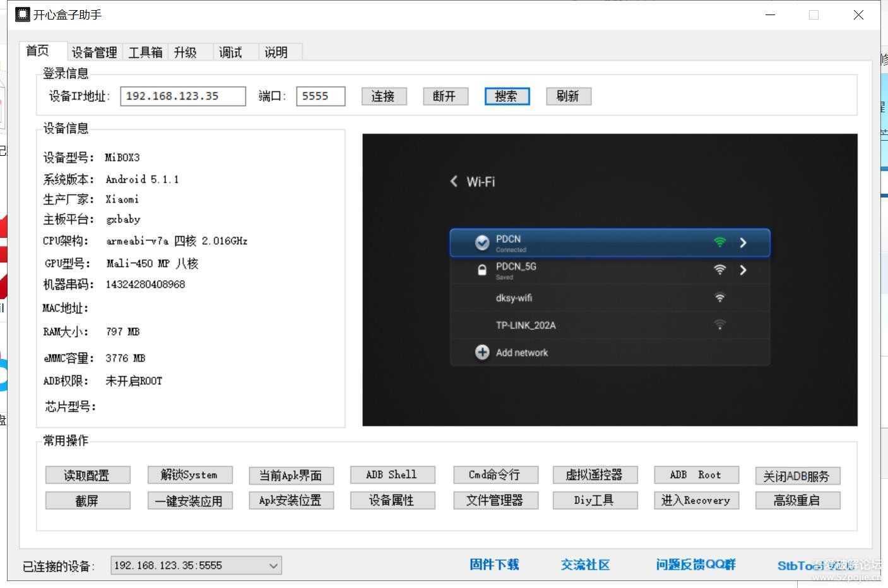The image size is (888, 588).
Task: Launch the 虚拟遥控器 virtual remote
Action: pos(595,474)
